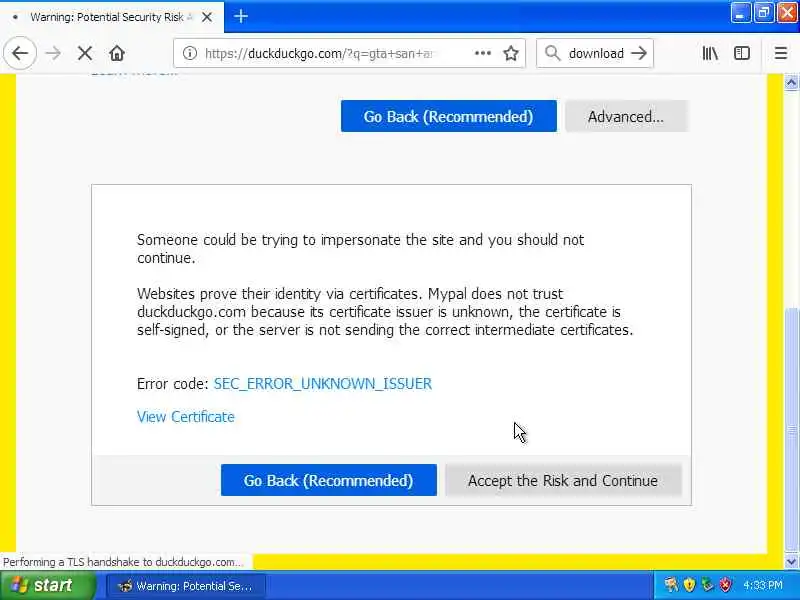The height and width of the screenshot is (600, 800).
Task: Open page actions three-dot menu
Action: [482, 53]
